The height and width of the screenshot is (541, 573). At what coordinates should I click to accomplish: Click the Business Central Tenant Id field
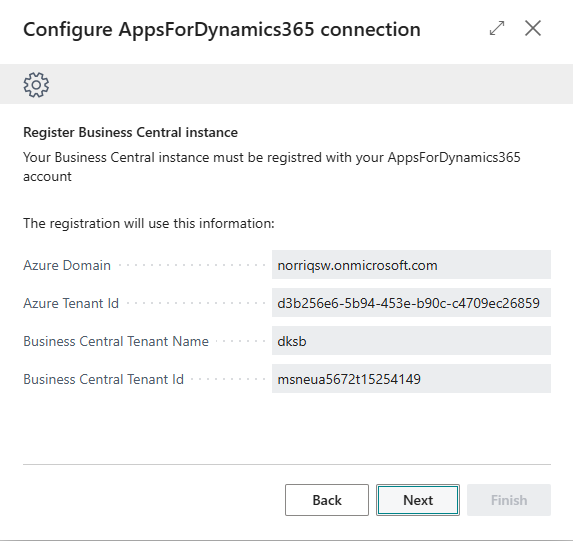[411, 379]
